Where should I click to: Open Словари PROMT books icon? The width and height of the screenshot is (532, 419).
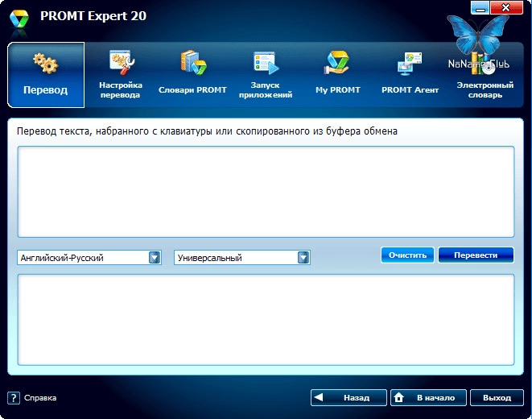(193, 63)
